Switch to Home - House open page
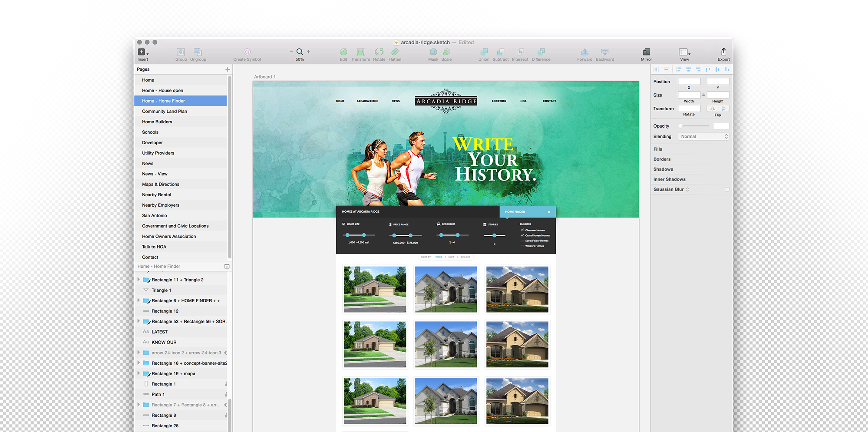The height and width of the screenshot is (432, 868). tap(181, 90)
